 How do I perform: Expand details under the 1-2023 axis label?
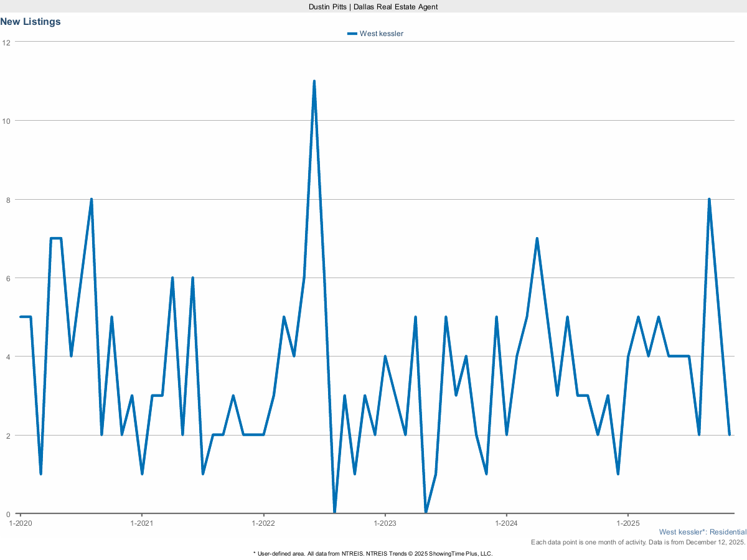click(x=386, y=523)
